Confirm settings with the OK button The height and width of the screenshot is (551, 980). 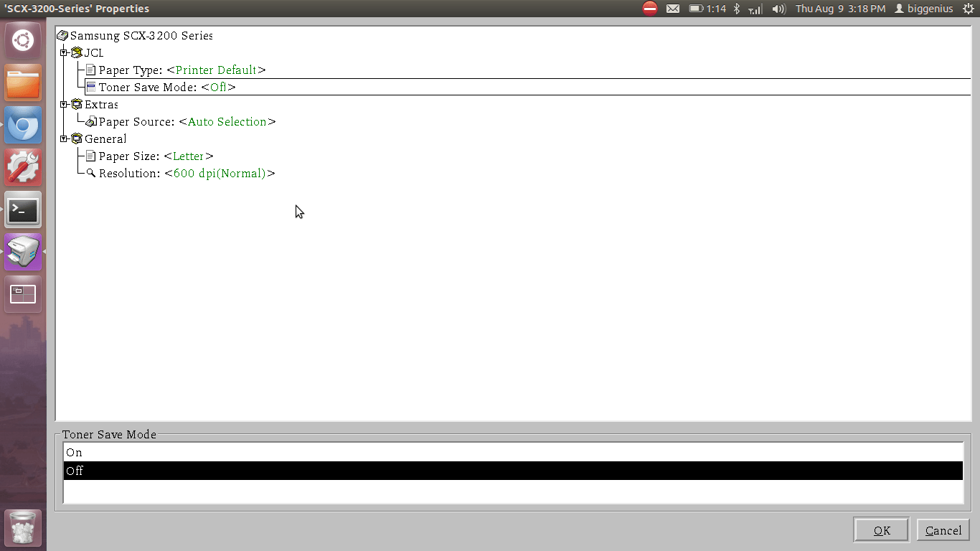[882, 530]
